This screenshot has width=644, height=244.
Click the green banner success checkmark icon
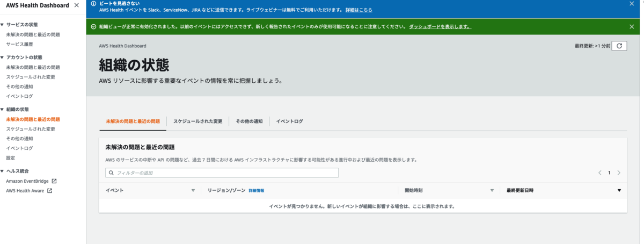93,26
